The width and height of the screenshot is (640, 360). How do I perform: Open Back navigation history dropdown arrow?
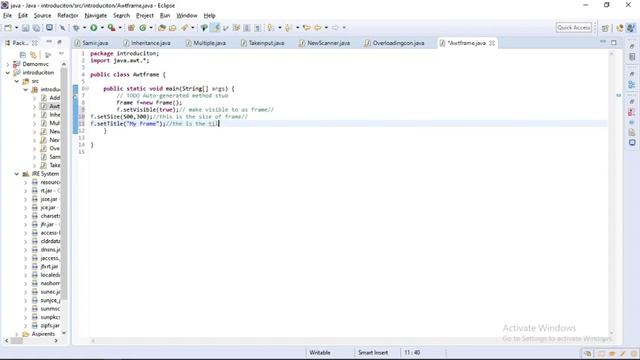point(326,28)
